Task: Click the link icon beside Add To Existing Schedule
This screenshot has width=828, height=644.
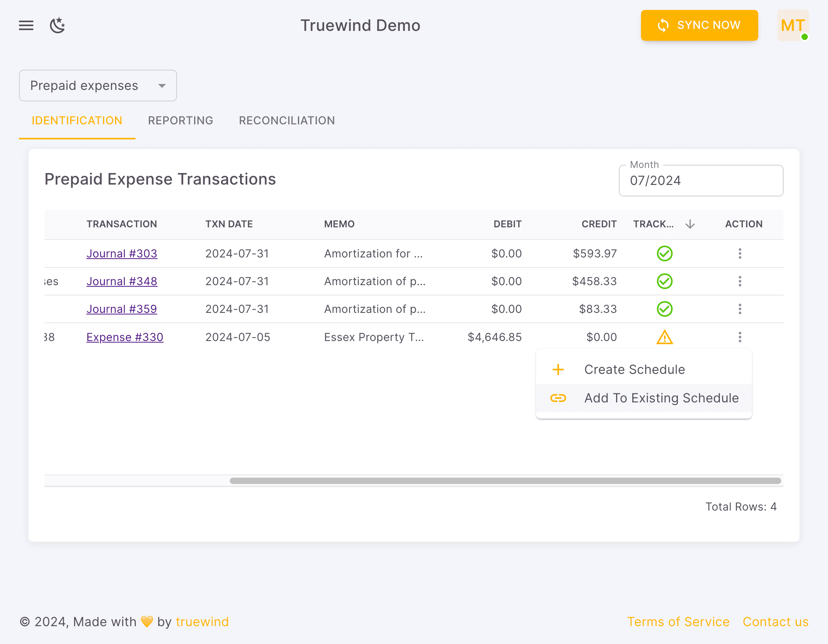Action: 559,398
